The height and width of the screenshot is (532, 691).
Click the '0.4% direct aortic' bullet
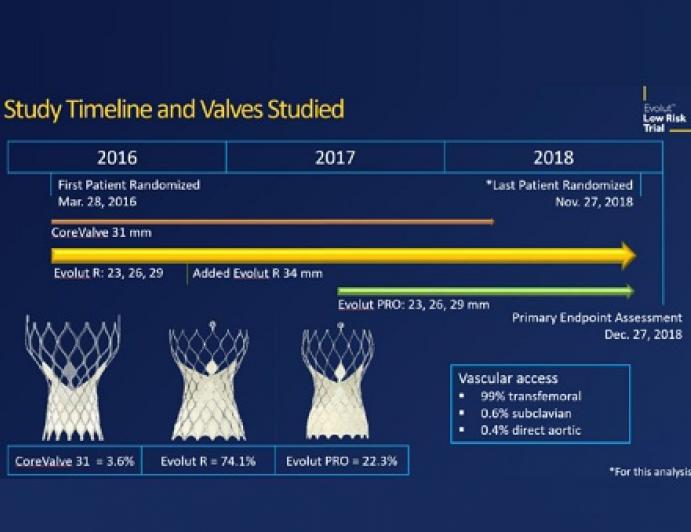tap(531, 430)
